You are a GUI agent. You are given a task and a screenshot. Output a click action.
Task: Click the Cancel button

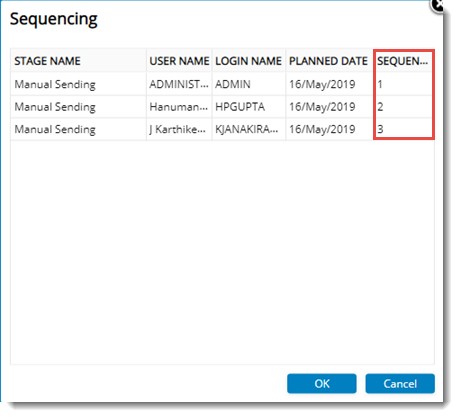click(400, 383)
